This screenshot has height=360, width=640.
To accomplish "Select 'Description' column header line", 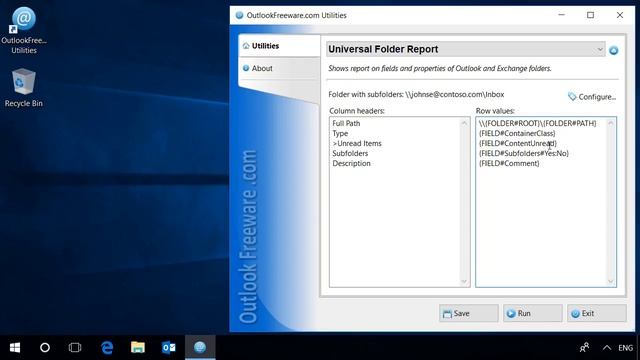I will pyautogui.click(x=351, y=163).
